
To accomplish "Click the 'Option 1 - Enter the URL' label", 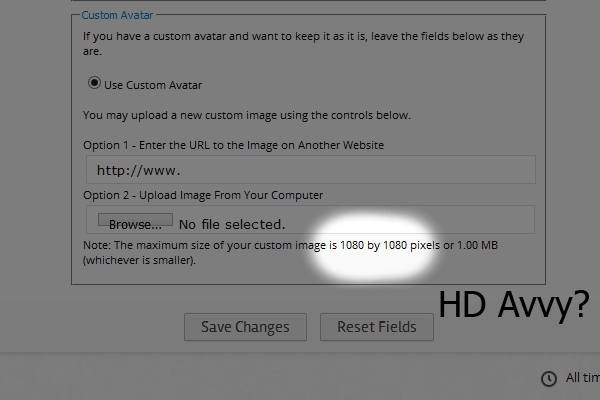I will pos(233,145).
